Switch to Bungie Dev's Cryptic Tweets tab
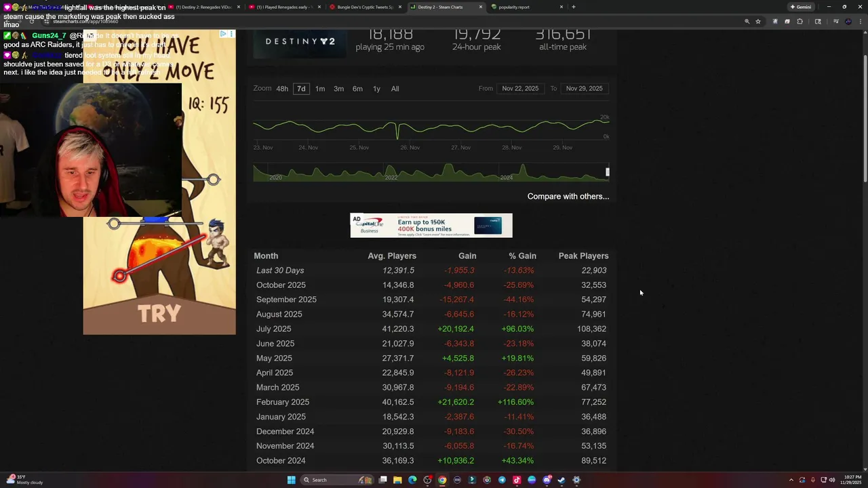 click(365, 7)
